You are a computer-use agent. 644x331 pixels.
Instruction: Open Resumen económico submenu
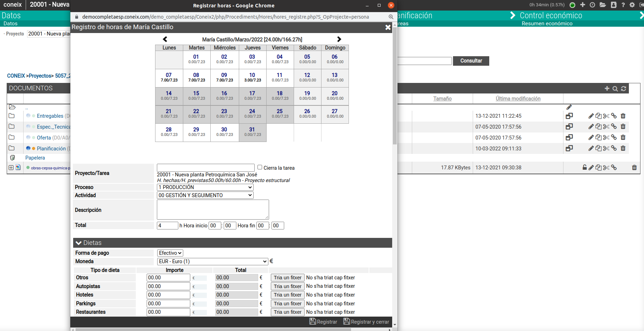pos(547,24)
